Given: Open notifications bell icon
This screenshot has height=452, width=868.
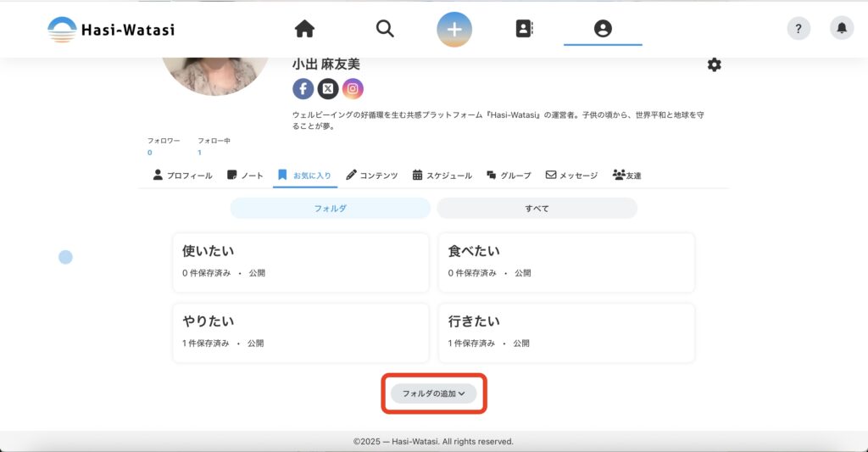Looking at the screenshot, I should tap(842, 29).
